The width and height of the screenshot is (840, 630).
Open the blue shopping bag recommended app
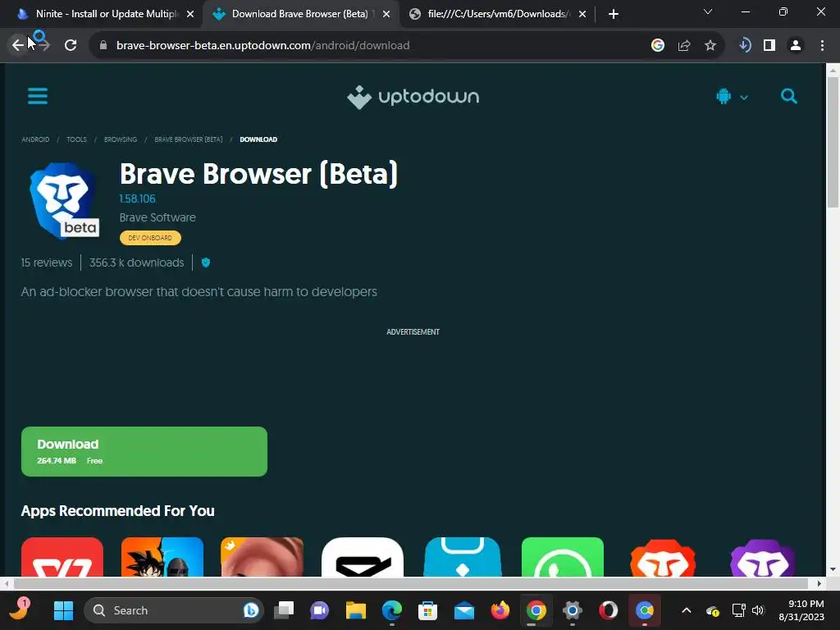(463, 557)
